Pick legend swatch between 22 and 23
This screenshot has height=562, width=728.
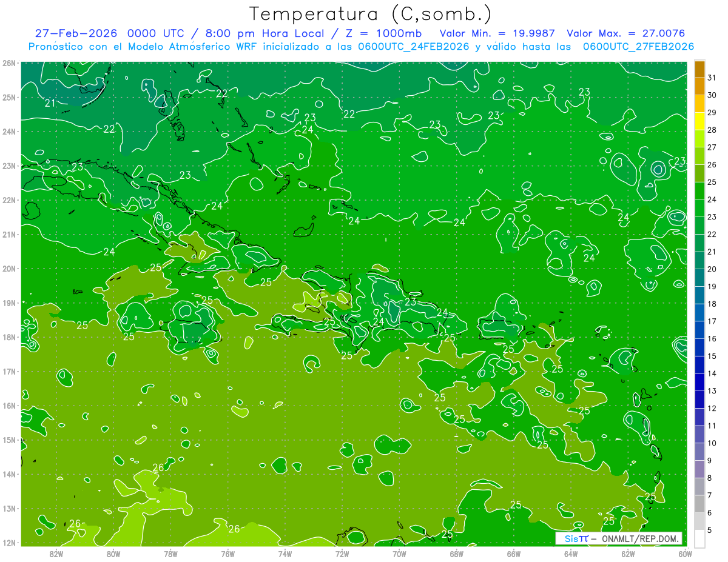[x=699, y=226]
